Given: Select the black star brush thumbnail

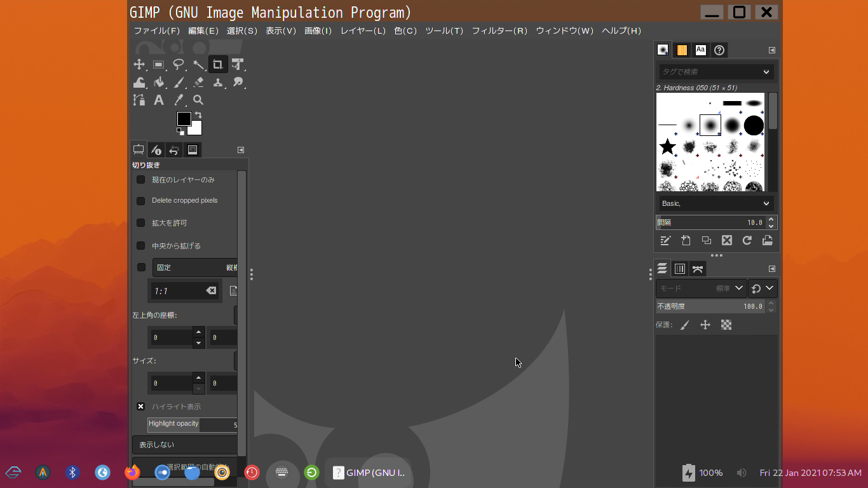Looking at the screenshot, I should click(x=667, y=147).
